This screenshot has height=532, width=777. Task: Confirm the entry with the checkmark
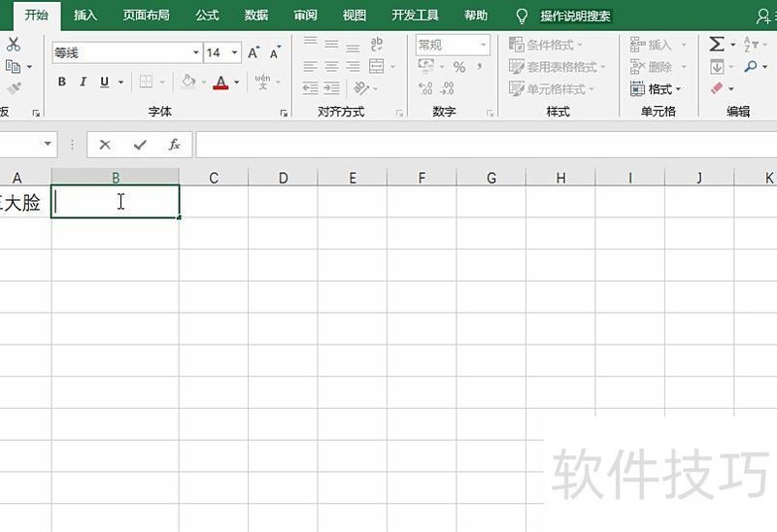pyautogui.click(x=140, y=145)
